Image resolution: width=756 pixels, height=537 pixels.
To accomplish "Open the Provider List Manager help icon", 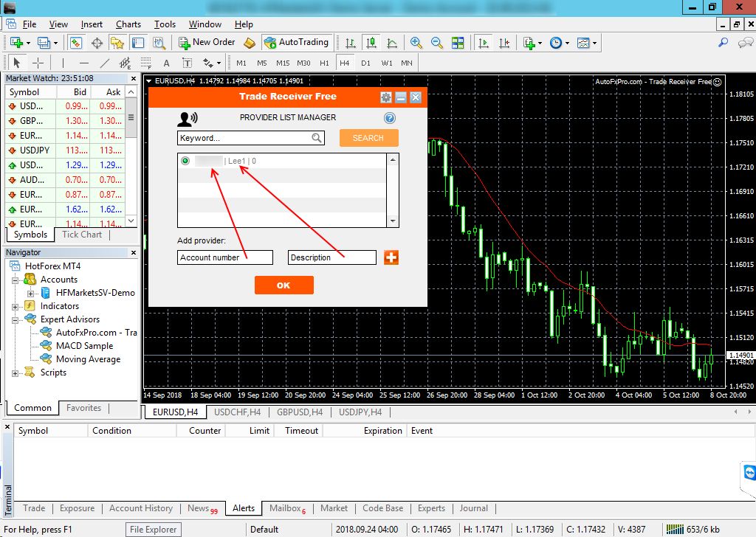I will click(x=390, y=118).
